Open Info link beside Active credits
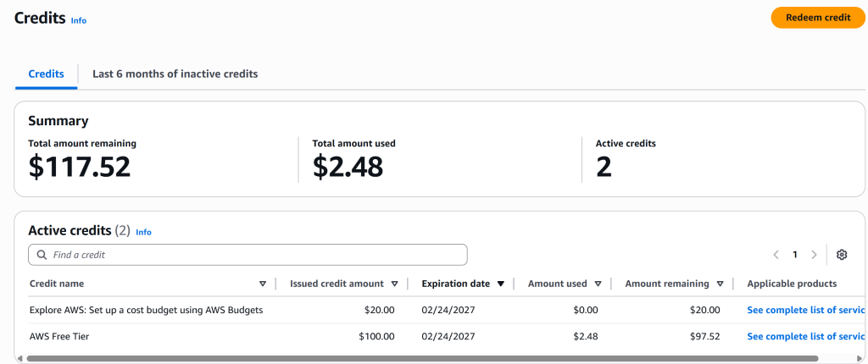The image size is (868, 364). 143,232
